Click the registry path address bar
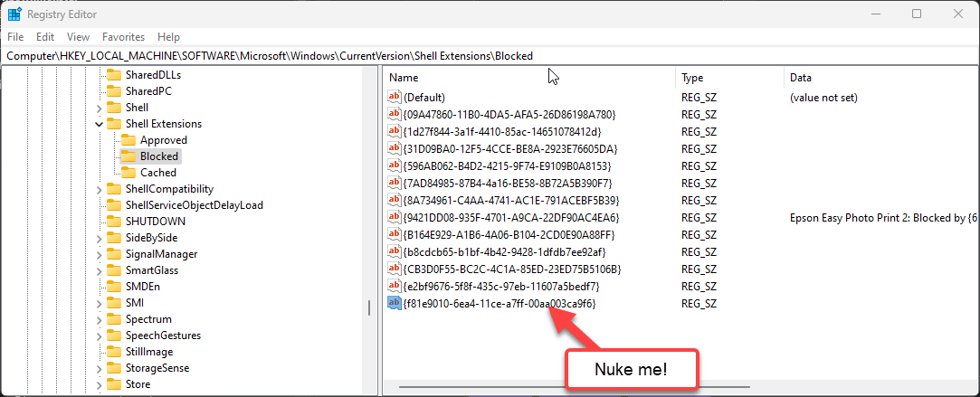The height and width of the screenshot is (397, 980). 490,55
